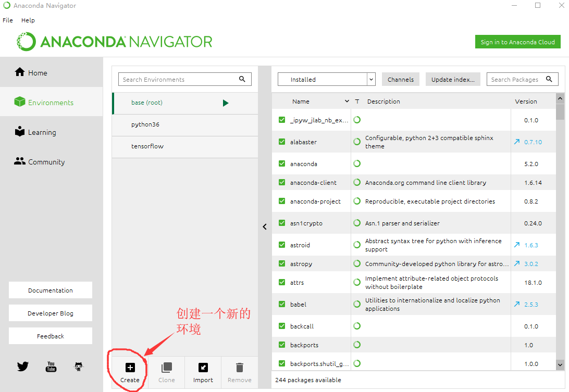Click the Channels button
This screenshot has height=392, width=569.
[401, 80]
